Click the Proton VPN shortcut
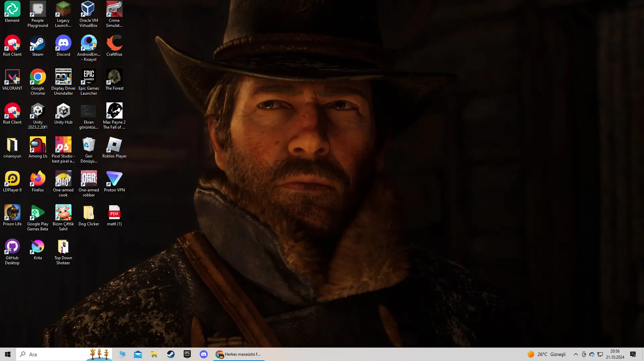The width and height of the screenshot is (644, 361). coord(114,182)
